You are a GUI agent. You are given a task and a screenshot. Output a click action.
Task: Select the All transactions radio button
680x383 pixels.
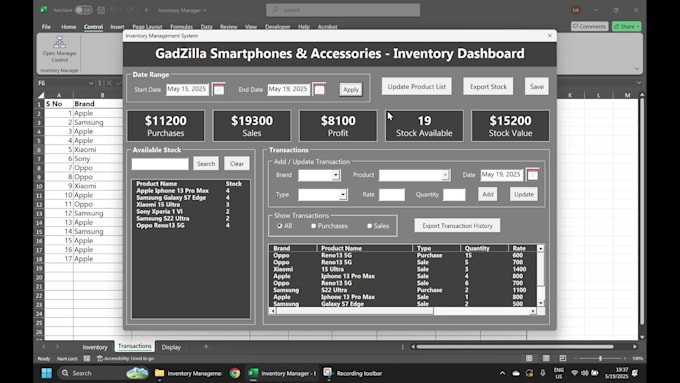[x=280, y=226]
